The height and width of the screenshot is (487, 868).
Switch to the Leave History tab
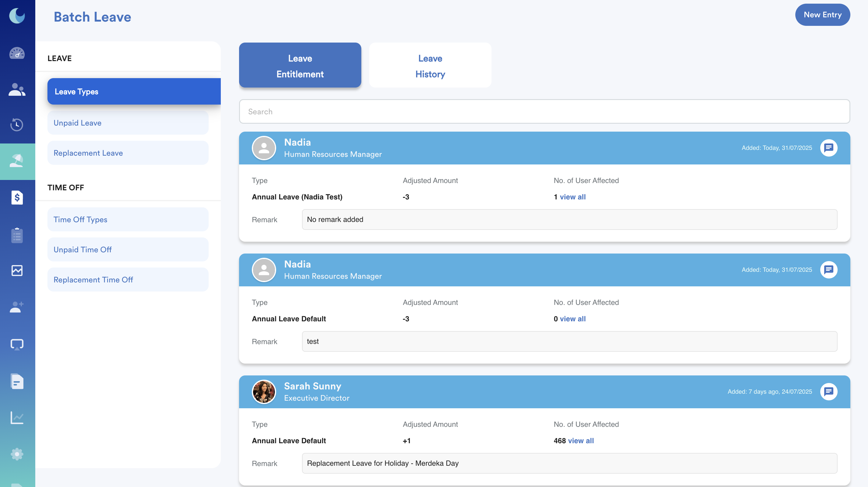point(430,66)
